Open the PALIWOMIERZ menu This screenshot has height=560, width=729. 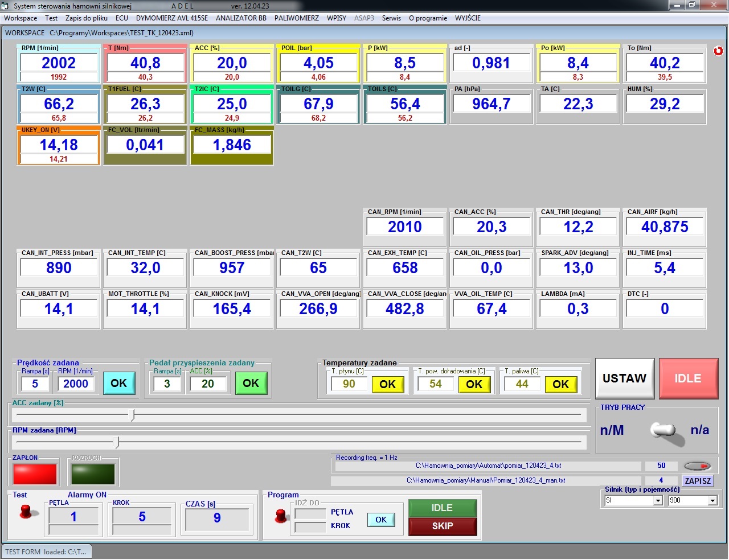(x=296, y=18)
